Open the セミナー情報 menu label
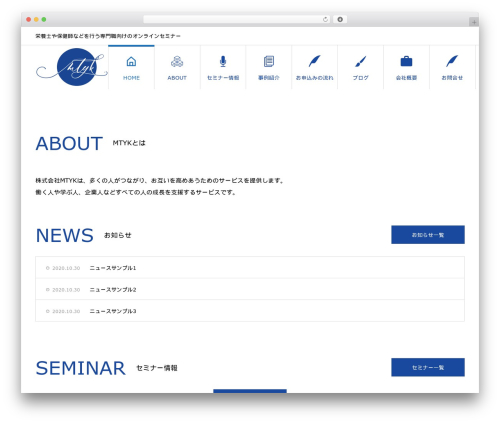 [223, 78]
